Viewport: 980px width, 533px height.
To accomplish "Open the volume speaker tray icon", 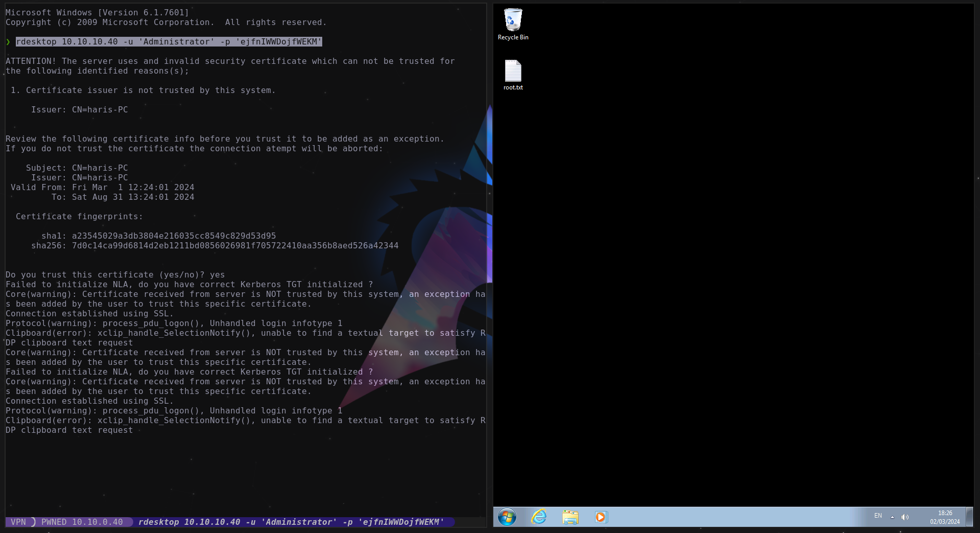I will pos(905,517).
